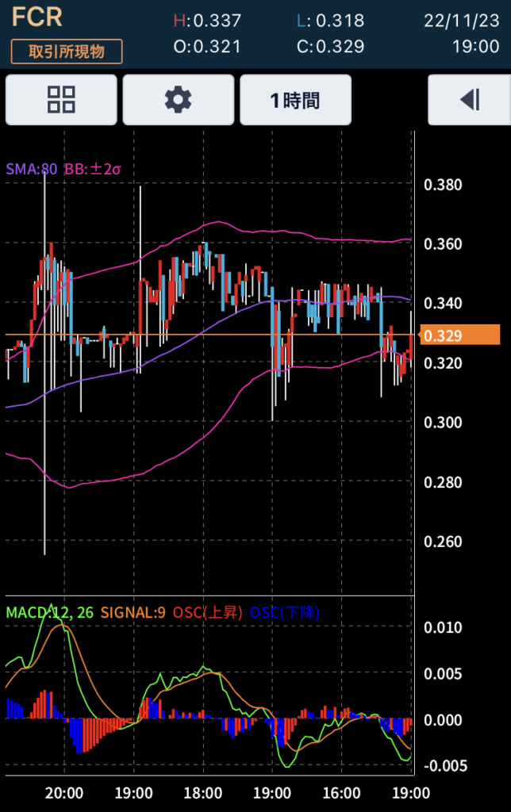This screenshot has width=511, height=812.
Task: Click the 20:00 label on time axis
Action: point(64,793)
